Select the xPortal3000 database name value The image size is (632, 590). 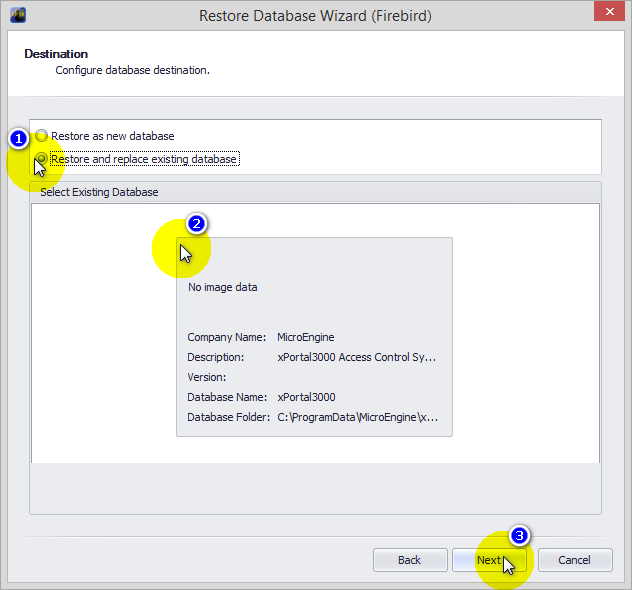306,397
